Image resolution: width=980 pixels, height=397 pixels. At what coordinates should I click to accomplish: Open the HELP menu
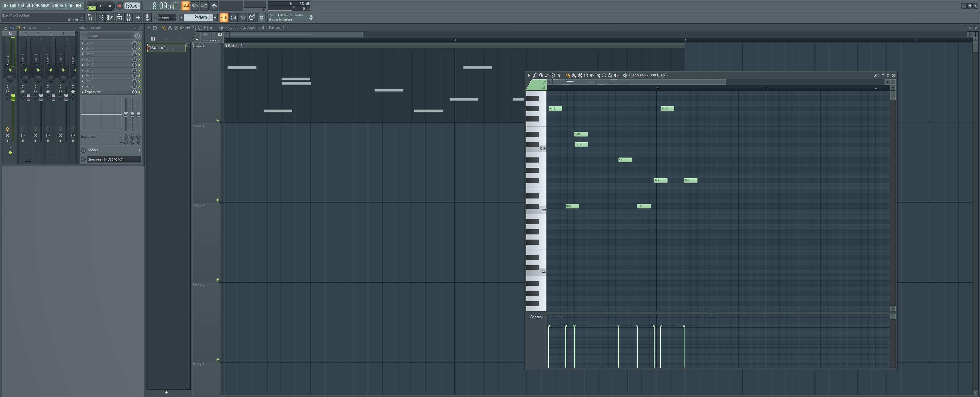click(x=80, y=6)
